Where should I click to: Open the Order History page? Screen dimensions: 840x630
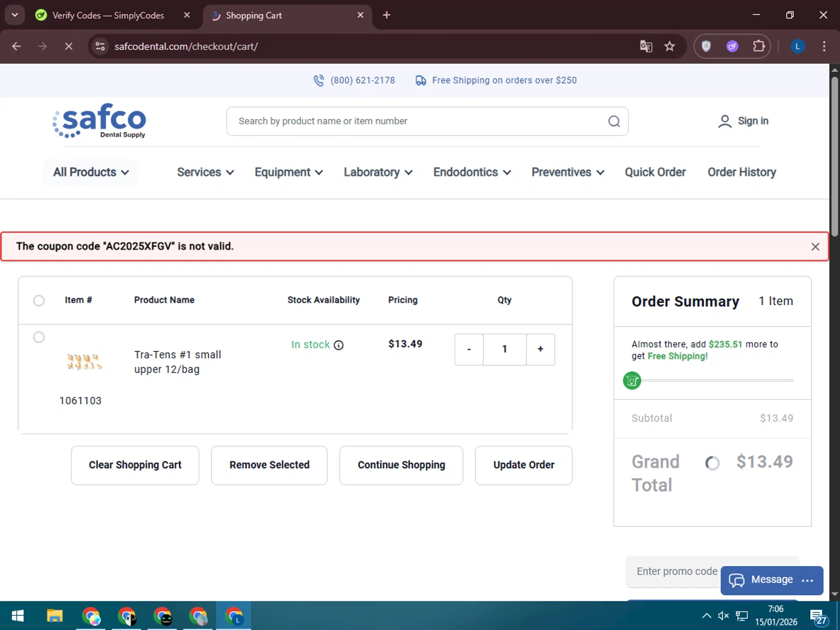point(741,172)
